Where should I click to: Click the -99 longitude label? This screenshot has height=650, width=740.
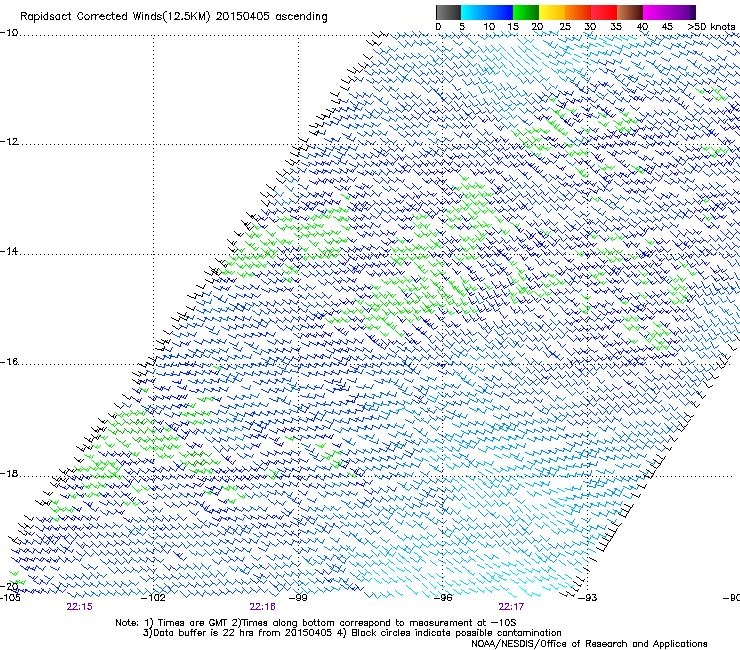coord(298,598)
